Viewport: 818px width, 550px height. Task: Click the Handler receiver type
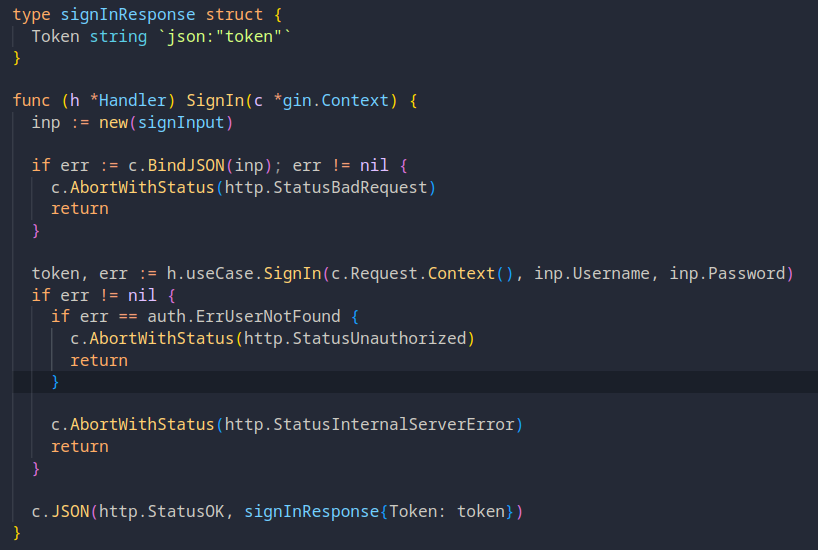tap(133, 100)
